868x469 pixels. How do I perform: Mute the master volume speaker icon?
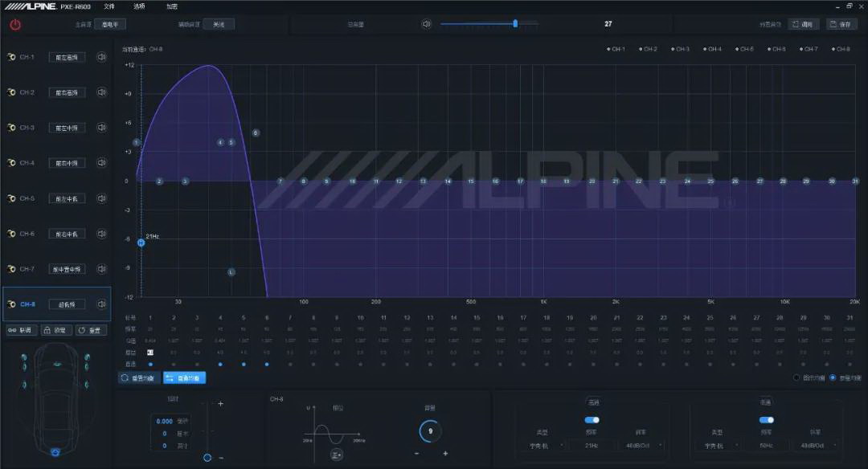426,24
